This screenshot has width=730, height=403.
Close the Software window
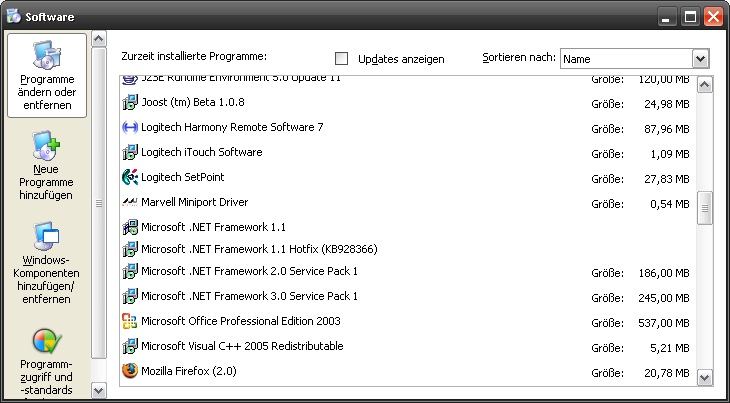coord(713,17)
